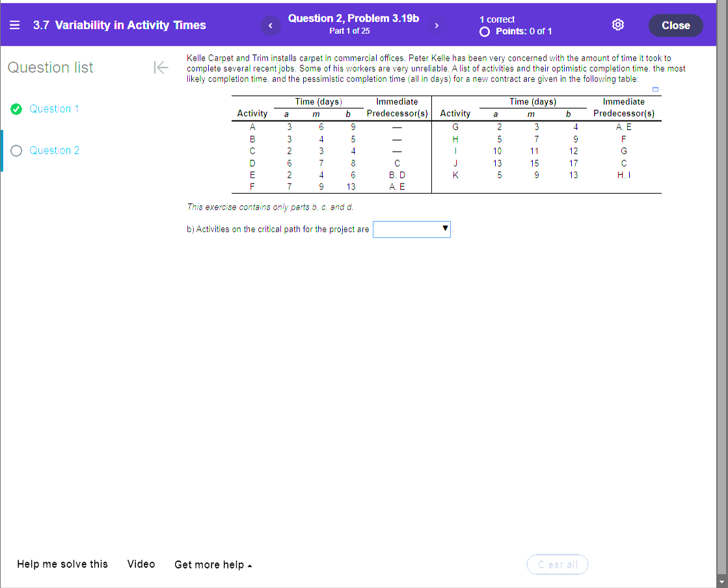
Task: Click predecessor cell 'H, I' for Activity K
Action: coord(623,176)
